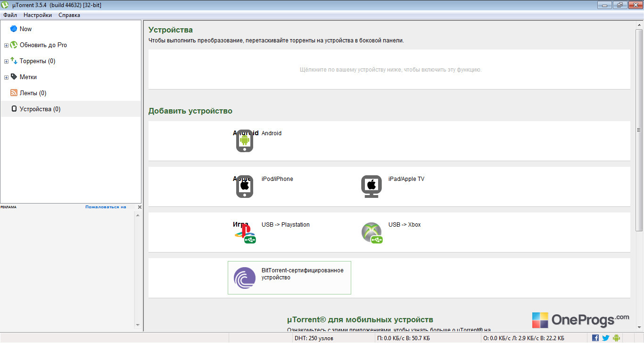The height and width of the screenshot is (343, 644).
Task: Restore down the µTorrent window
Action: click(619, 5)
